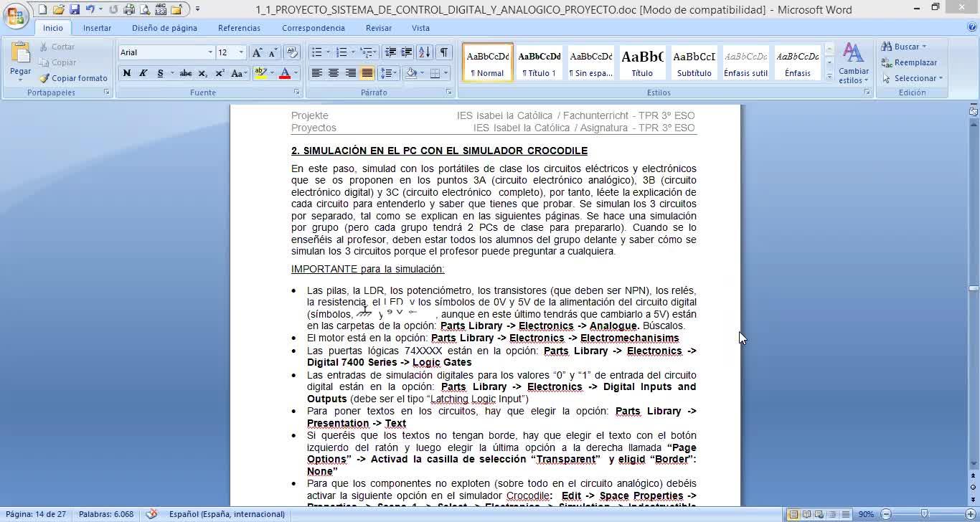Open the line spacing dropdown

pyautogui.click(x=388, y=73)
